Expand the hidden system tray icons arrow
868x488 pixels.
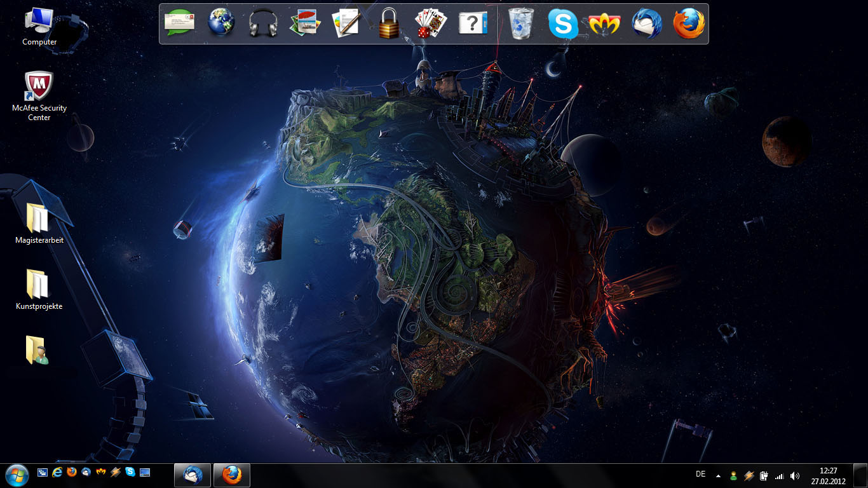click(718, 475)
